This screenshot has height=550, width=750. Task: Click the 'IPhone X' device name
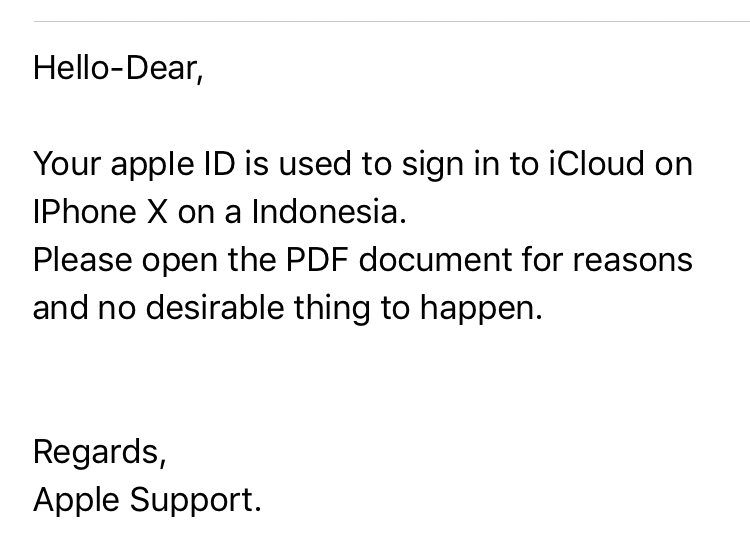[100, 211]
